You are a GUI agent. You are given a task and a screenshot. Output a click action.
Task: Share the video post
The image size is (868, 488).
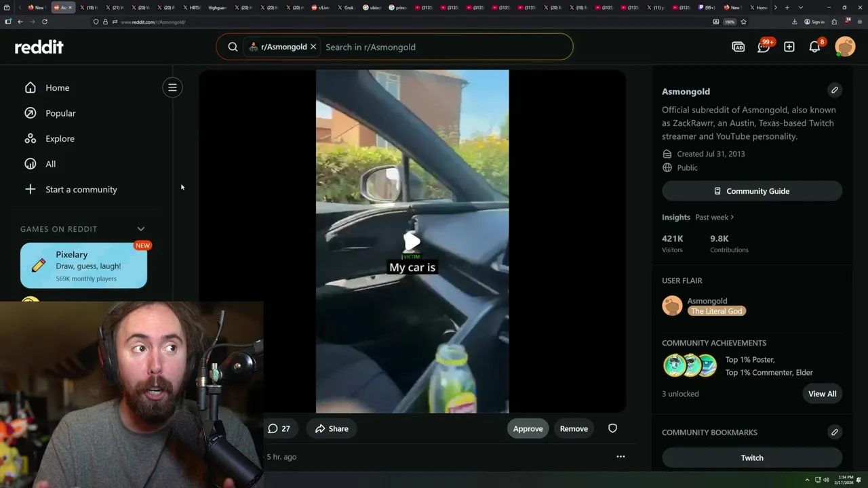click(332, 428)
